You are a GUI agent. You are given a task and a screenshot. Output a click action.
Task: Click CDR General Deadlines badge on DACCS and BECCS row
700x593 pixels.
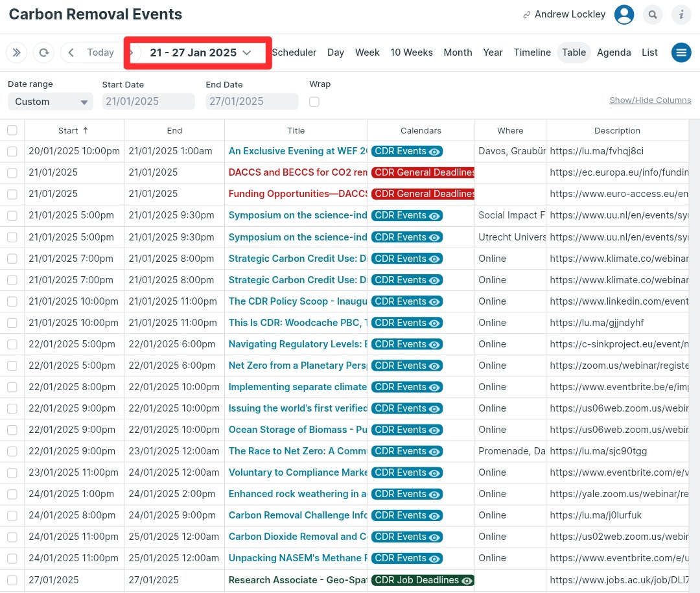point(423,173)
